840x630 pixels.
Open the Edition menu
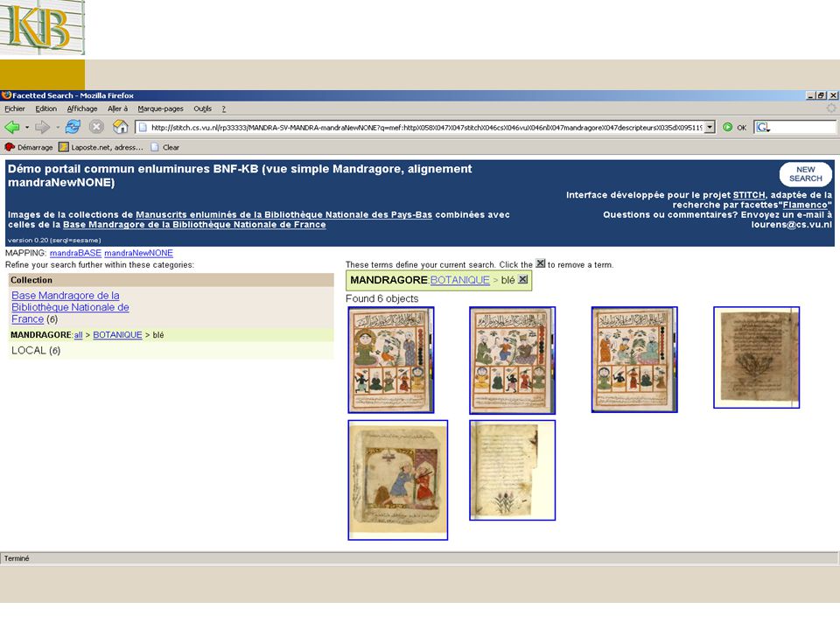pyautogui.click(x=46, y=108)
